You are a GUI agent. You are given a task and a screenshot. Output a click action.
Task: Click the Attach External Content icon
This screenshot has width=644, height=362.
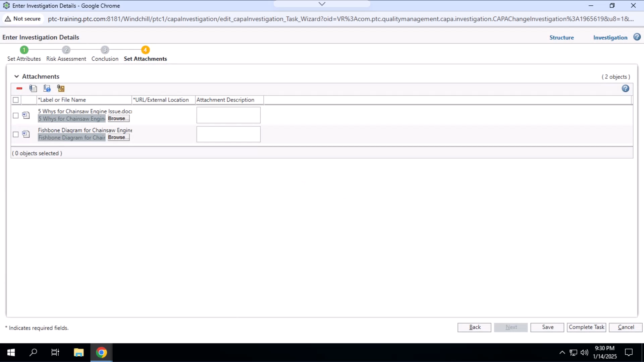(x=61, y=88)
